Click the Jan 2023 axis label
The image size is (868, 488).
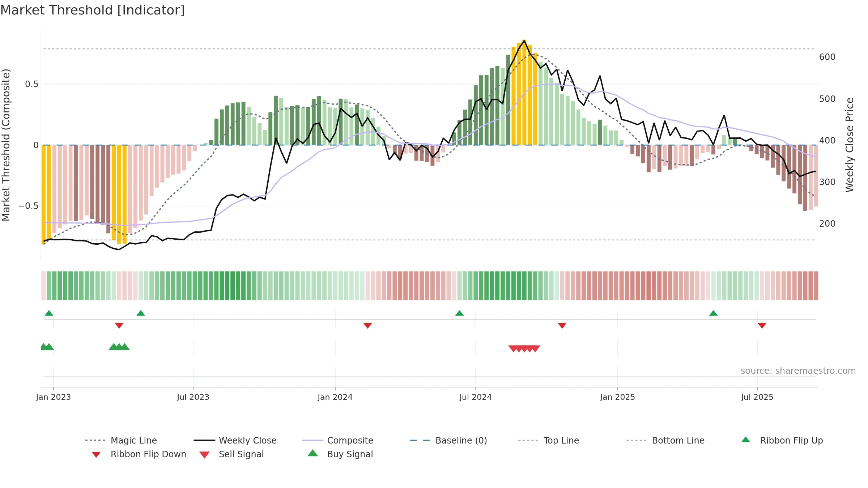point(54,397)
